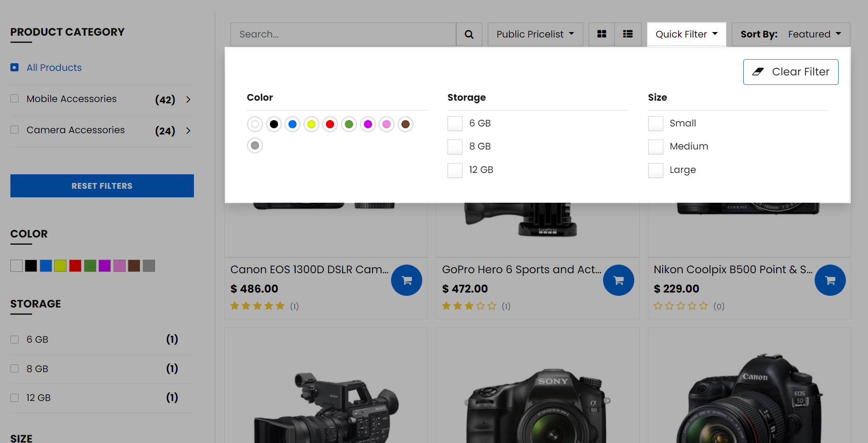This screenshot has width=868, height=443.
Task: Click the All Products label
Action: (54, 67)
